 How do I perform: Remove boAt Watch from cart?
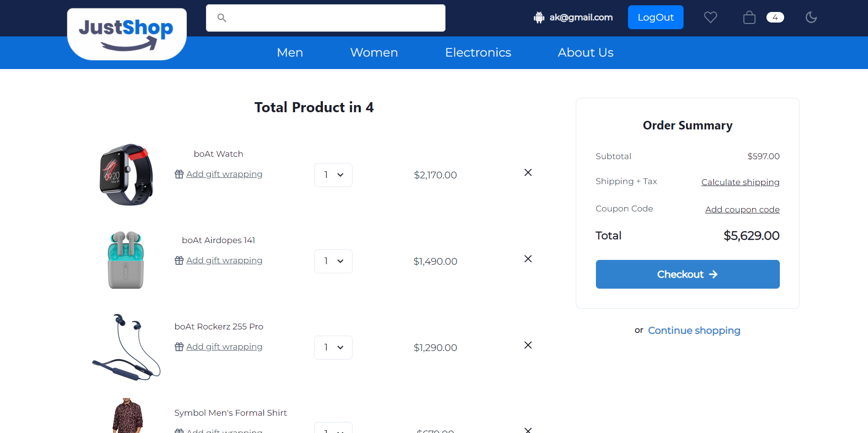click(x=528, y=173)
